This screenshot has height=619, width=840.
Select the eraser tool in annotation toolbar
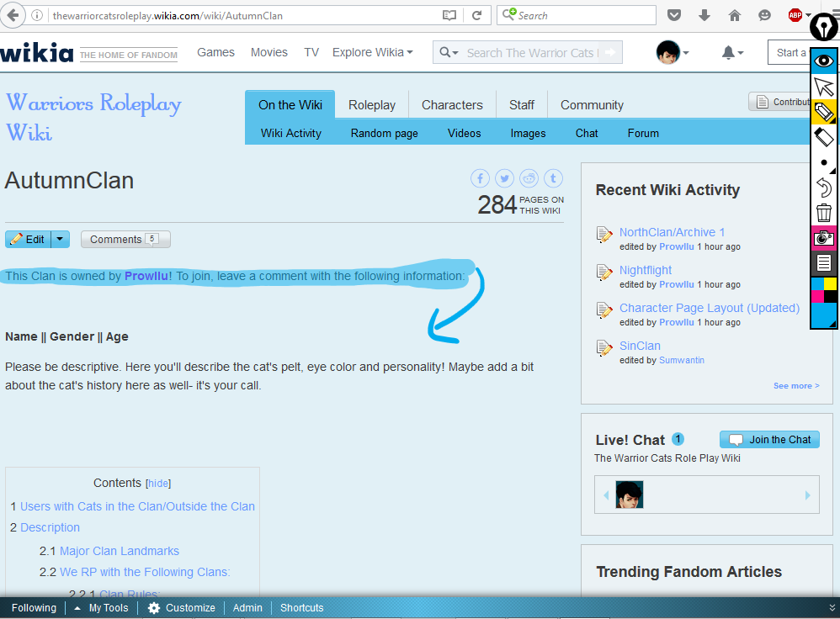click(x=823, y=137)
